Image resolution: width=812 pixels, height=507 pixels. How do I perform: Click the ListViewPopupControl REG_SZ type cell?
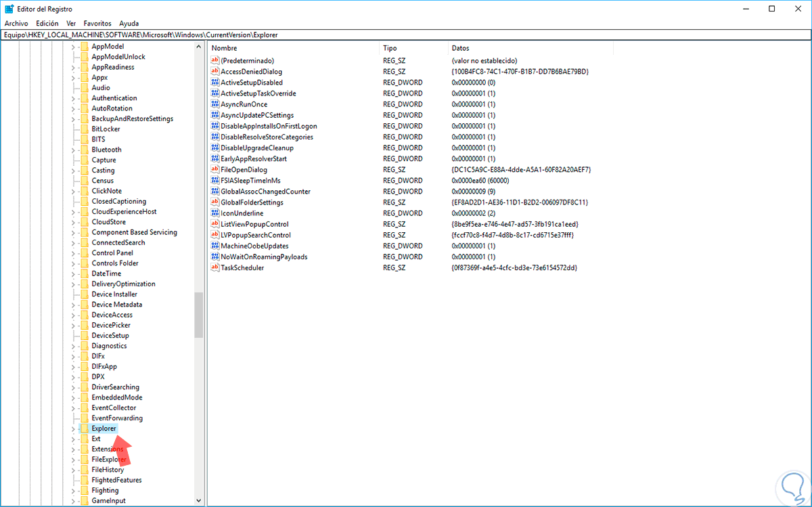coord(393,224)
